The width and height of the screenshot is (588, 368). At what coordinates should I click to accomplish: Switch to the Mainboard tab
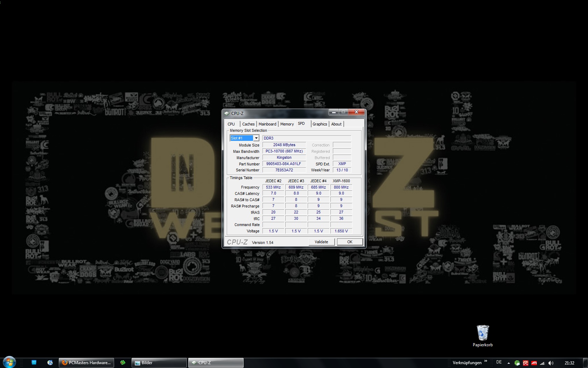pyautogui.click(x=267, y=124)
